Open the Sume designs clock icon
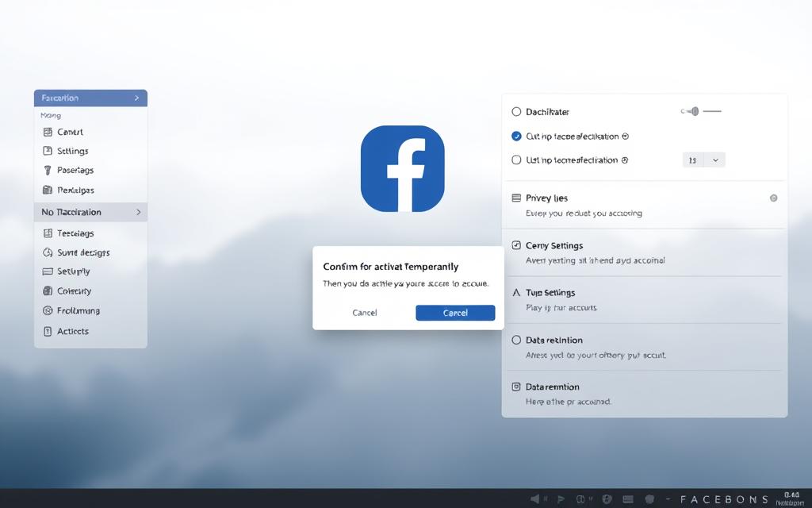 click(x=48, y=252)
